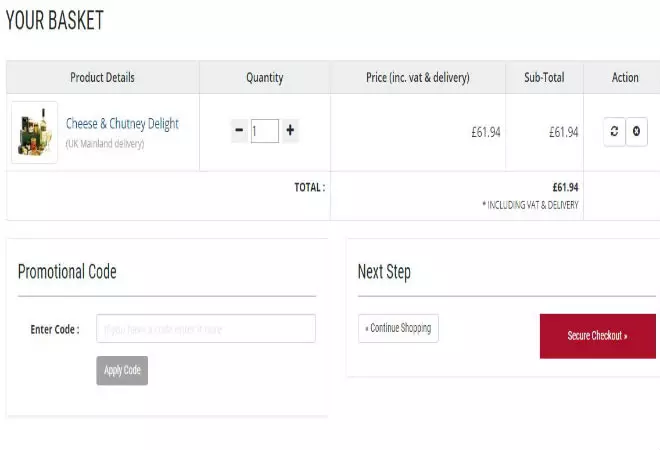The height and width of the screenshot is (450, 660).
Task: Click the UK Mainland delivery note
Action: [105, 144]
